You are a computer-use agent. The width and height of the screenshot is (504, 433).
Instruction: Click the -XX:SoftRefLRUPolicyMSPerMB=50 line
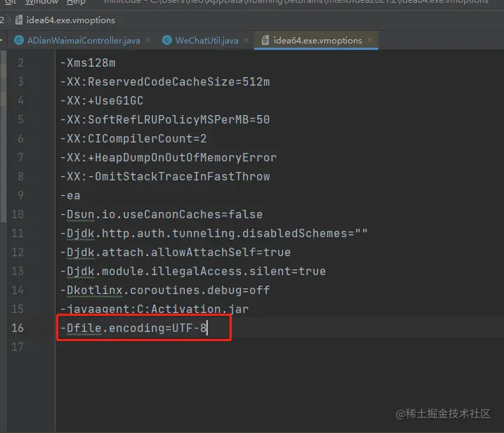pos(165,120)
